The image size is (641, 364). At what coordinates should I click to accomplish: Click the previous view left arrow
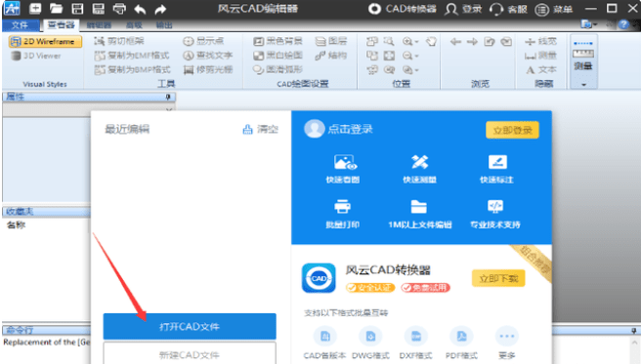pyautogui.click(x=455, y=41)
